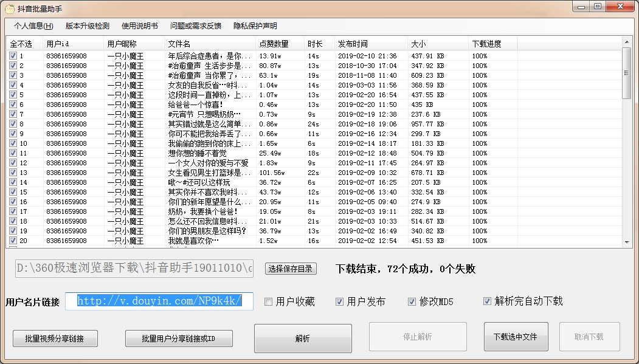Click the app icon in title bar

click(9, 9)
